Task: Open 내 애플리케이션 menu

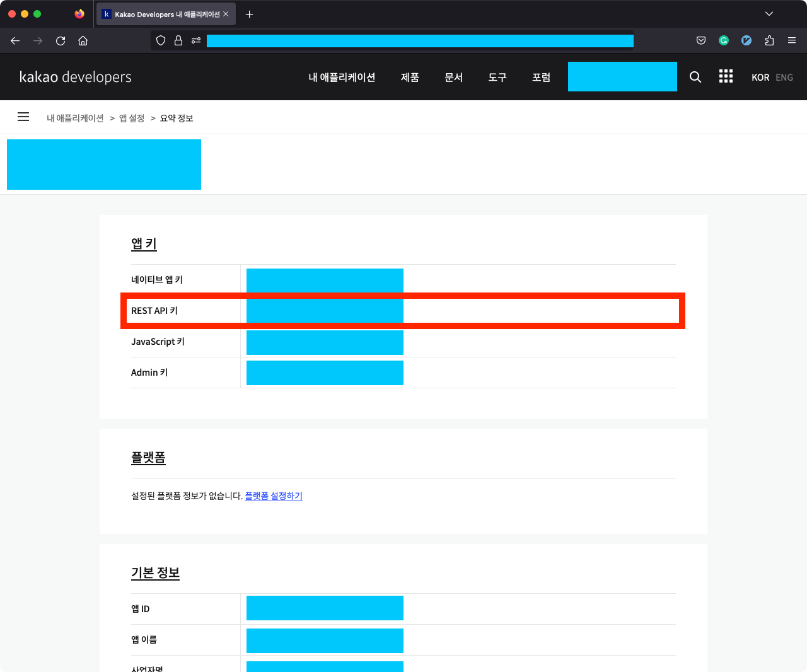Action: (342, 77)
